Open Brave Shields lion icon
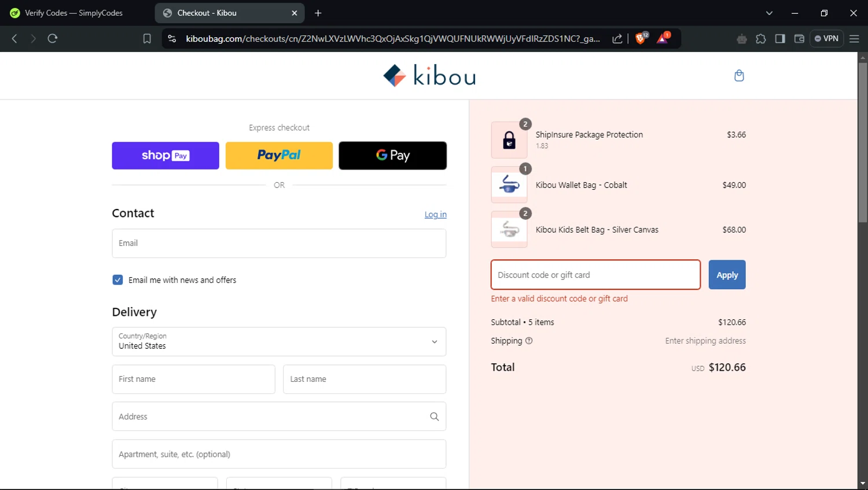This screenshot has height=490, width=868. point(641,38)
